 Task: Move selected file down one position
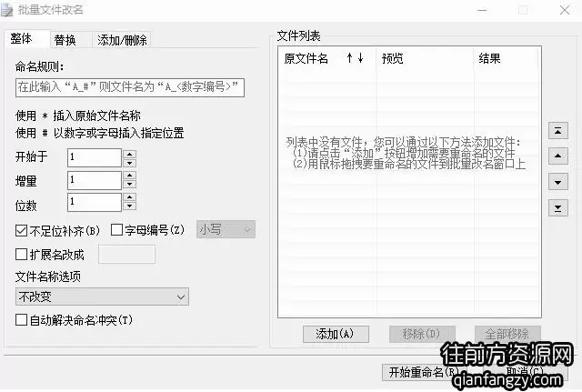(x=557, y=182)
